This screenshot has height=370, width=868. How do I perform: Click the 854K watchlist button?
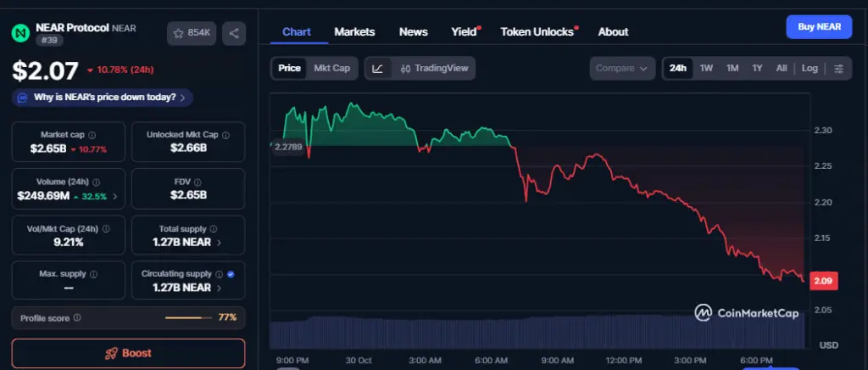(x=192, y=33)
